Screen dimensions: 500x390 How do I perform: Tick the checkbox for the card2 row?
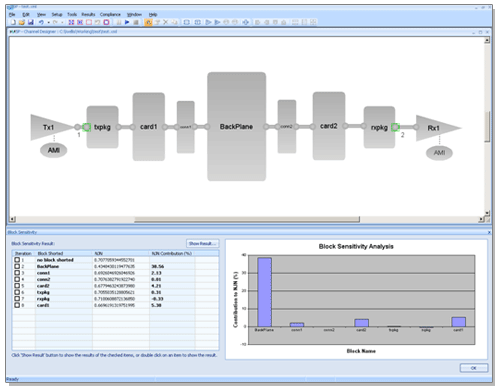coord(17,286)
